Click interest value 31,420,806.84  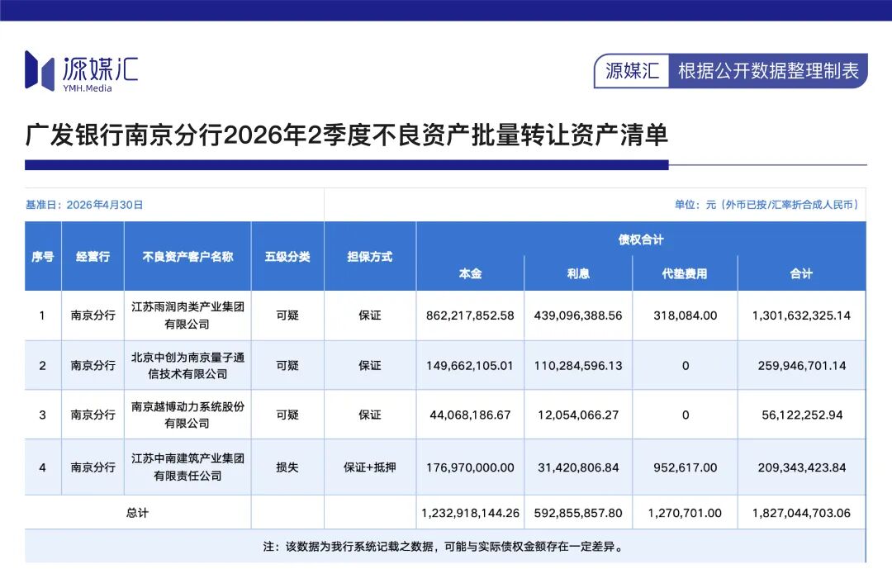pos(578,467)
